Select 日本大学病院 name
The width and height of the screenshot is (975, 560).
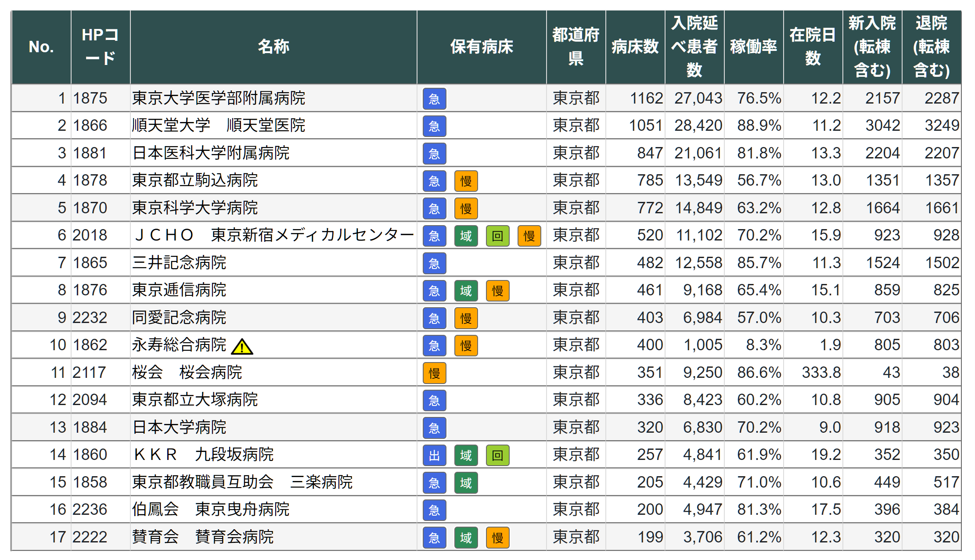(179, 427)
